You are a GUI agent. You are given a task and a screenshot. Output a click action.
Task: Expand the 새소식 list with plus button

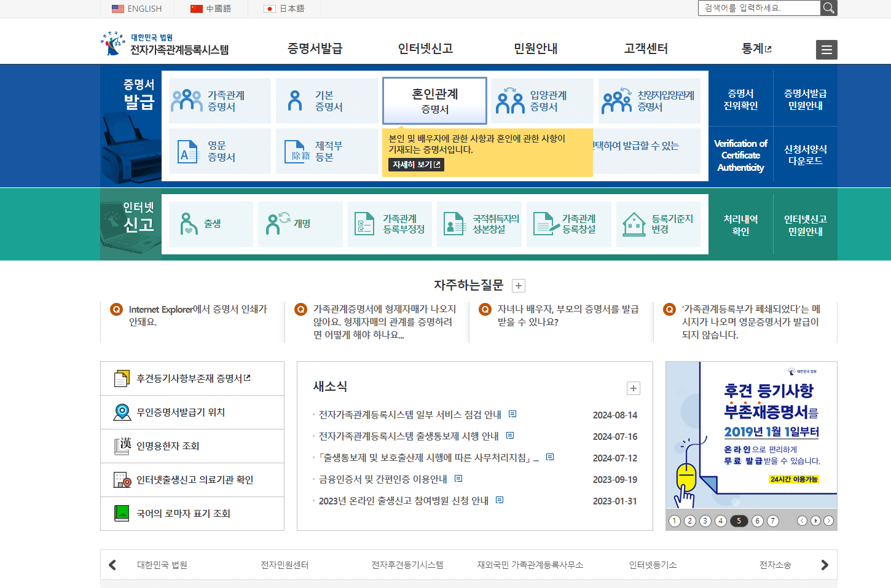[634, 388]
